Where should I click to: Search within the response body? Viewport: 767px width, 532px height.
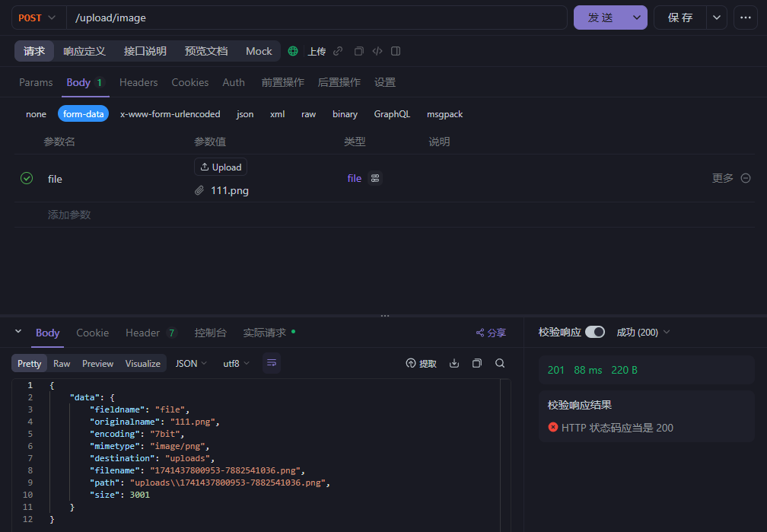click(x=500, y=363)
